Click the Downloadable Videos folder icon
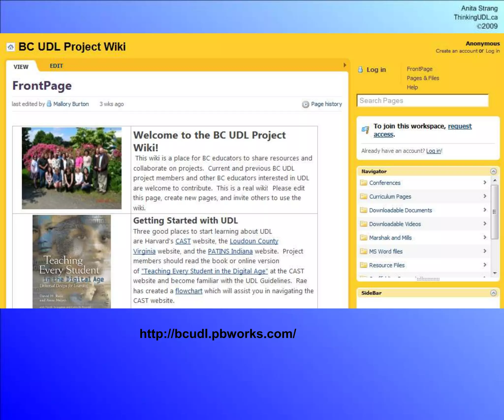Image resolution: width=504 pixels, height=420 pixels. click(x=363, y=224)
